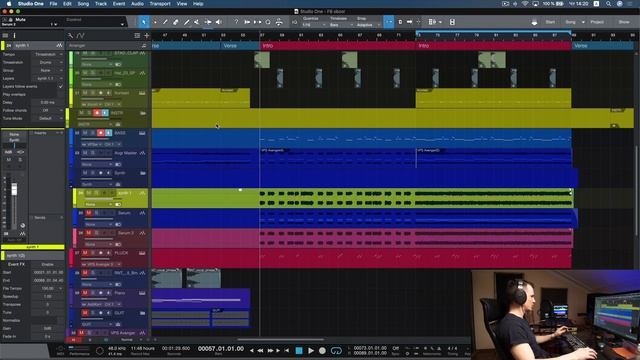Open the Snap mode dropdown Adaptive
The width and height of the screenshot is (640, 360).
[368, 25]
